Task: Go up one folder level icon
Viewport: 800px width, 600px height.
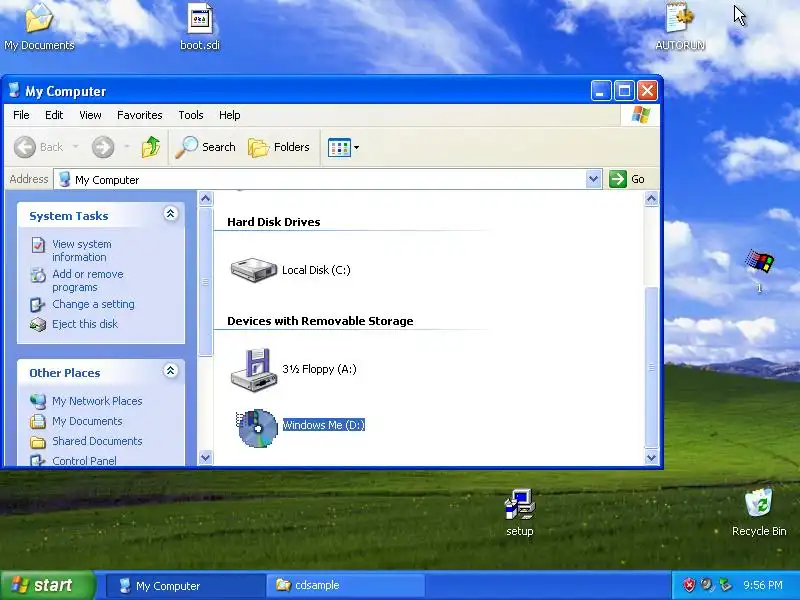Action: pos(151,147)
